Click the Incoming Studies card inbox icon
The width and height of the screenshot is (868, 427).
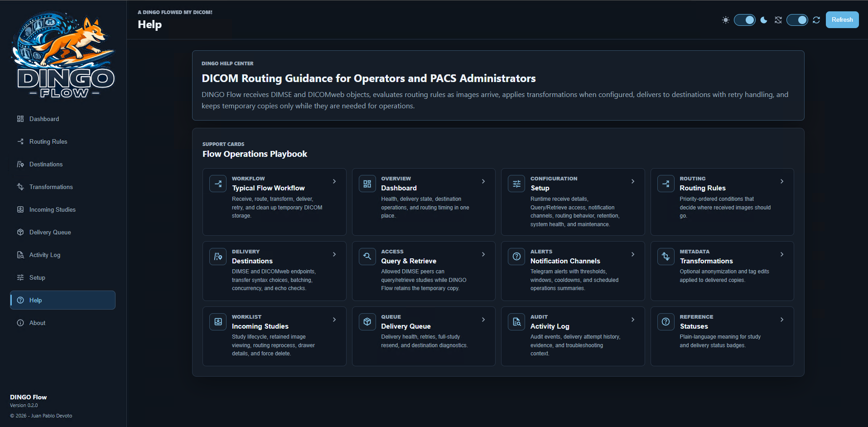tap(218, 322)
